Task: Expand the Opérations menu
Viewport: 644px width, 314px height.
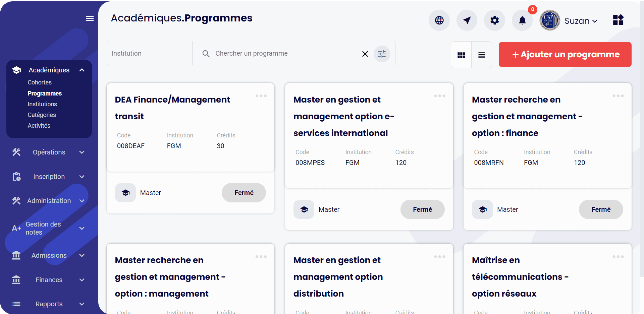Action: click(49, 152)
